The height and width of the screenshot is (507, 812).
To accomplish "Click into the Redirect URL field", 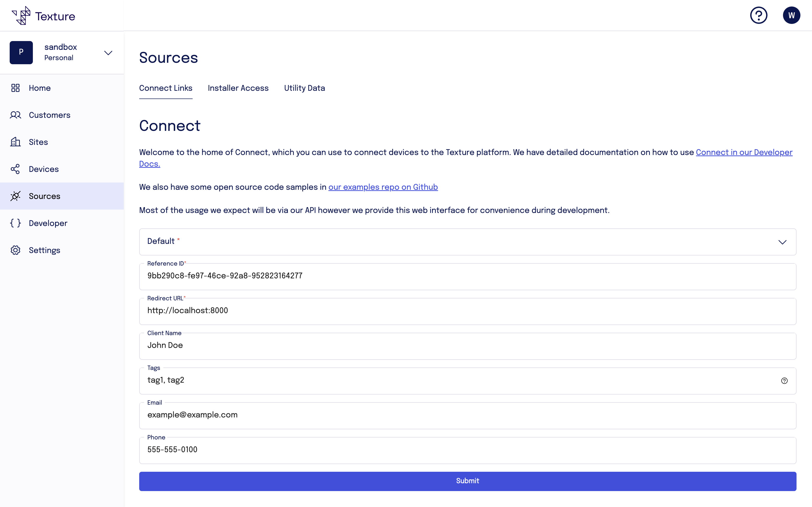I will [x=467, y=311].
